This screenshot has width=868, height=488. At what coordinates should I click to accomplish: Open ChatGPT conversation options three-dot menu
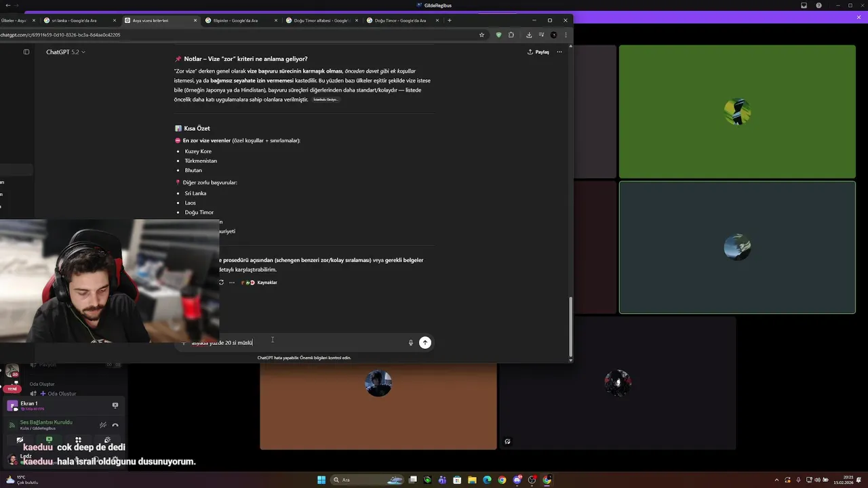tap(559, 52)
